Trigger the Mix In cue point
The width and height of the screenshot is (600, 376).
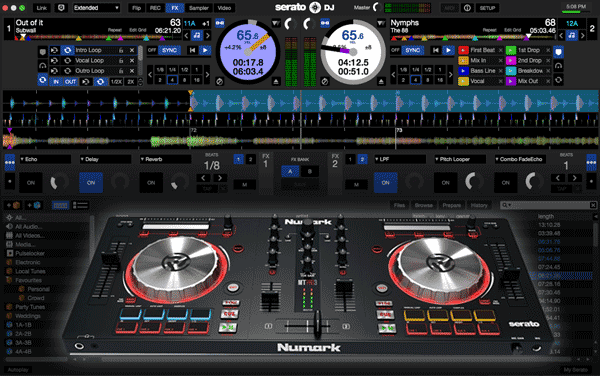click(463, 60)
